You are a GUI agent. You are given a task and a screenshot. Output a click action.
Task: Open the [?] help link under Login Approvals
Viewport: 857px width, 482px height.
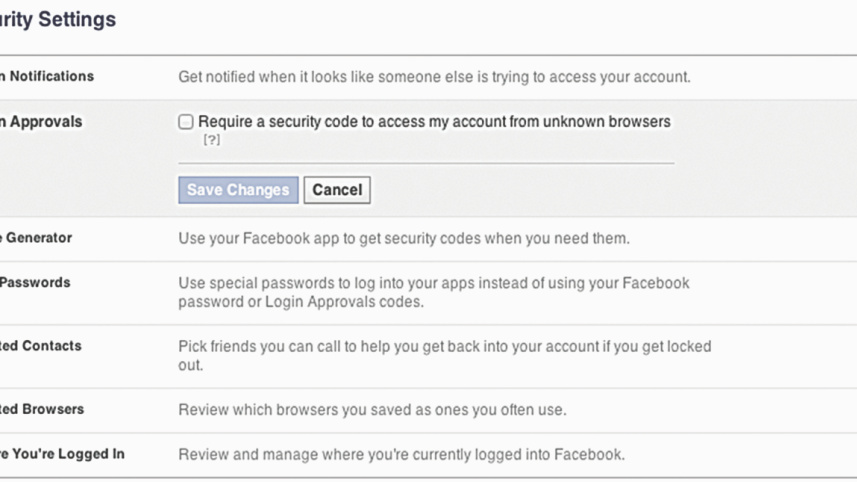(x=211, y=140)
